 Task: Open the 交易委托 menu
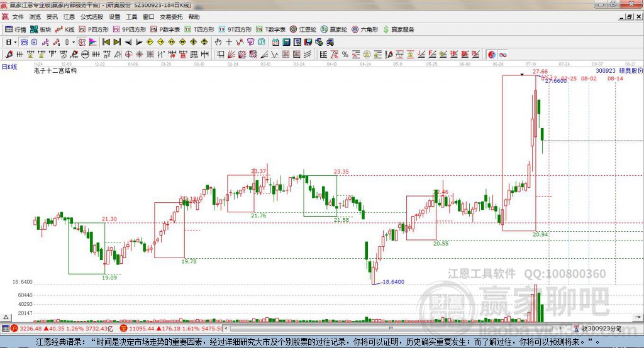point(171,17)
